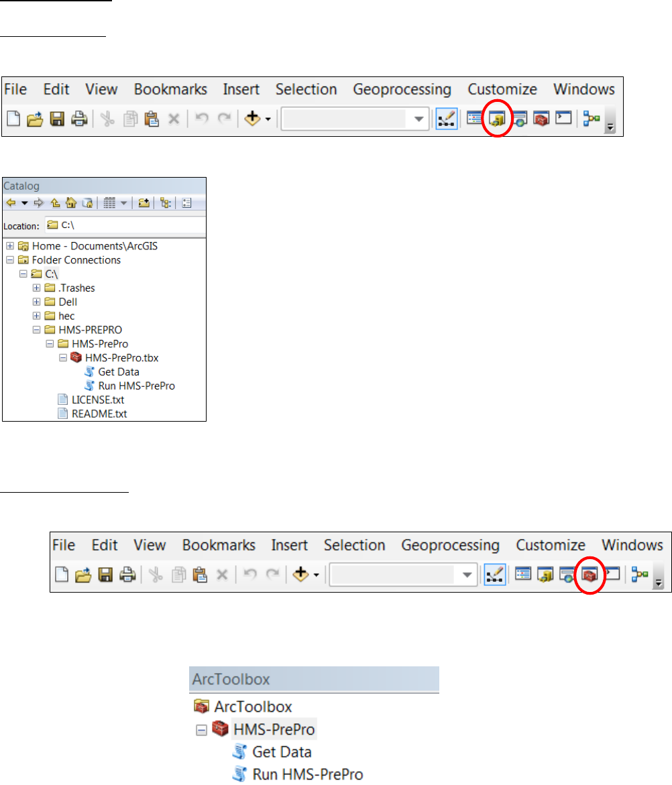Open Edit menu in upper menu bar
This screenshot has height=785, width=672.
tap(56, 89)
